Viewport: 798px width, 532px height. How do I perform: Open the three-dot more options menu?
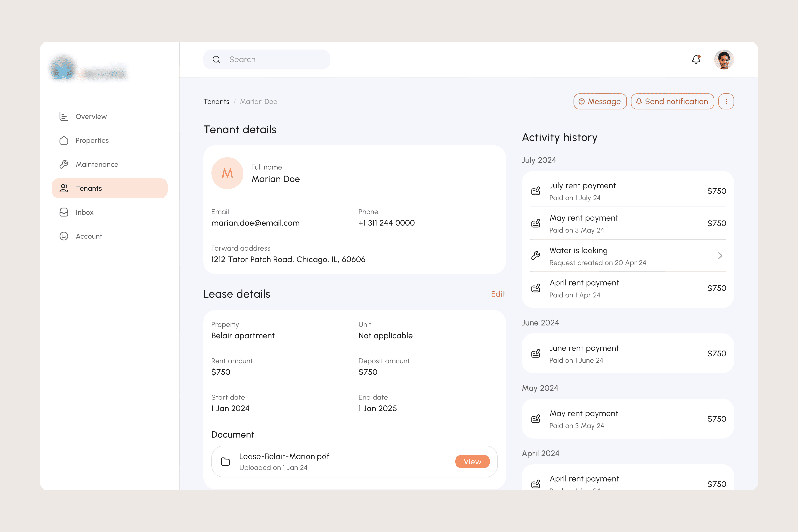(726, 101)
